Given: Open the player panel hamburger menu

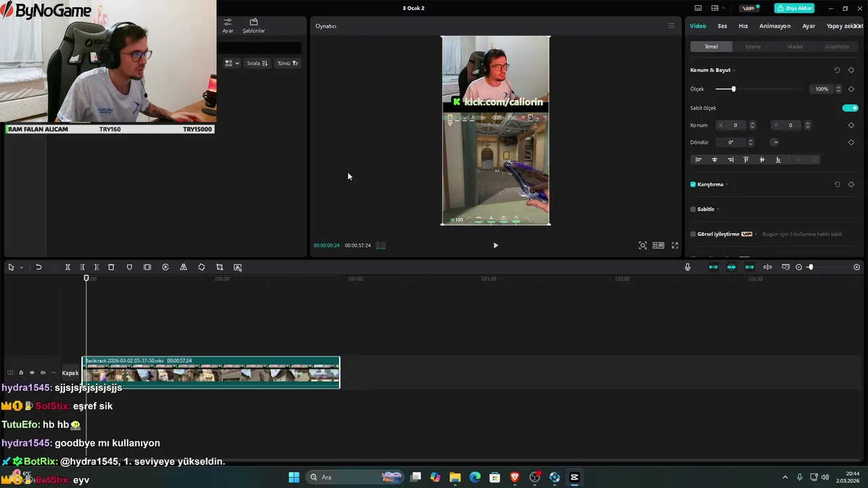Looking at the screenshot, I should pyautogui.click(x=671, y=26).
